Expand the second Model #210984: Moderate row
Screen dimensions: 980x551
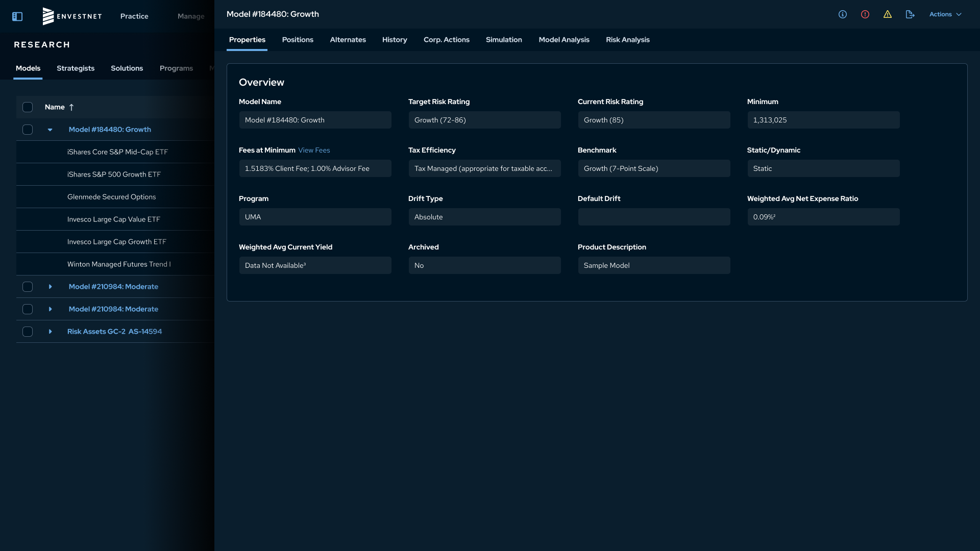(50, 309)
